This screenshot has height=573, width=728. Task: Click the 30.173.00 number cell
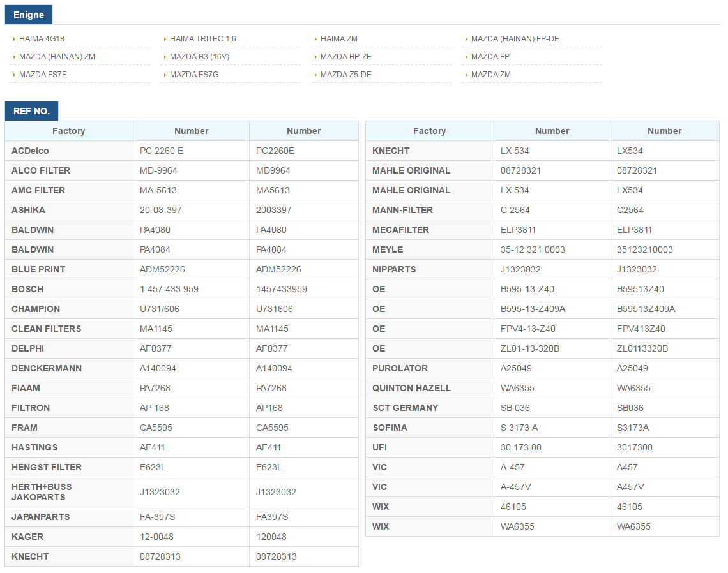(x=552, y=448)
